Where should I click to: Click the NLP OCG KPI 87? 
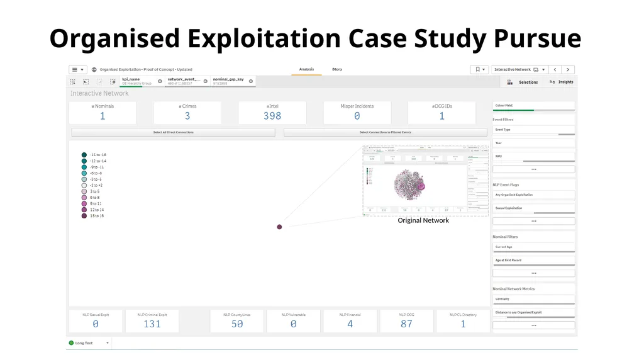pyautogui.click(x=407, y=321)
